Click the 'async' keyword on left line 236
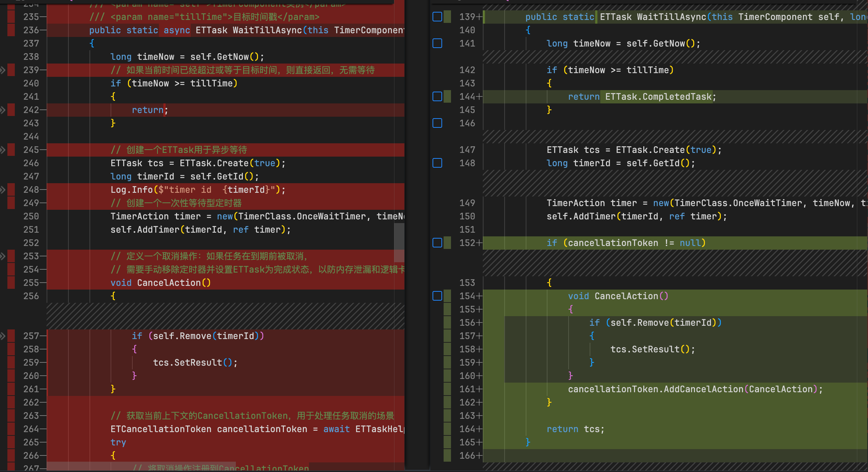868x472 pixels. [177, 30]
